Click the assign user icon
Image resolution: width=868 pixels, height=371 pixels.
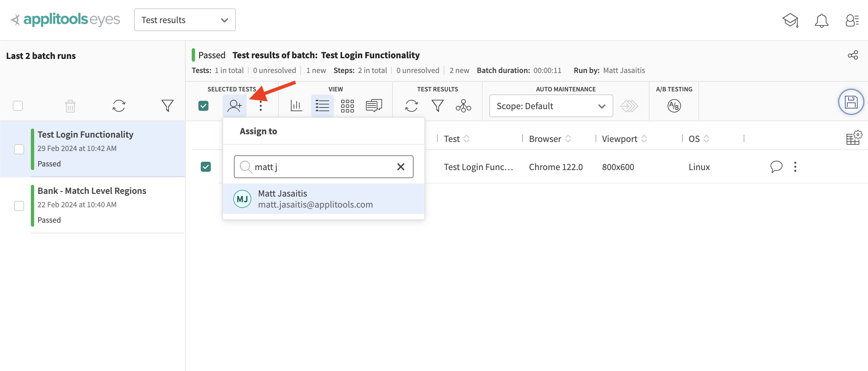[x=234, y=106]
